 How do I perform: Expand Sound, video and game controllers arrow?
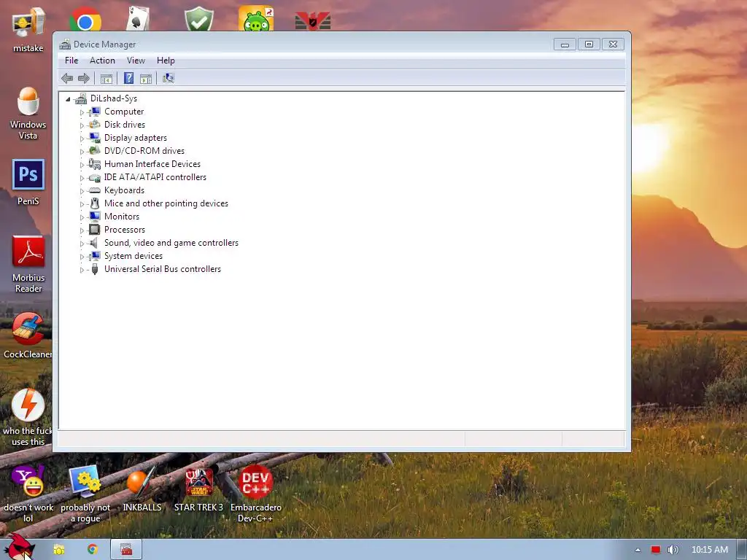click(x=82, y=244)
